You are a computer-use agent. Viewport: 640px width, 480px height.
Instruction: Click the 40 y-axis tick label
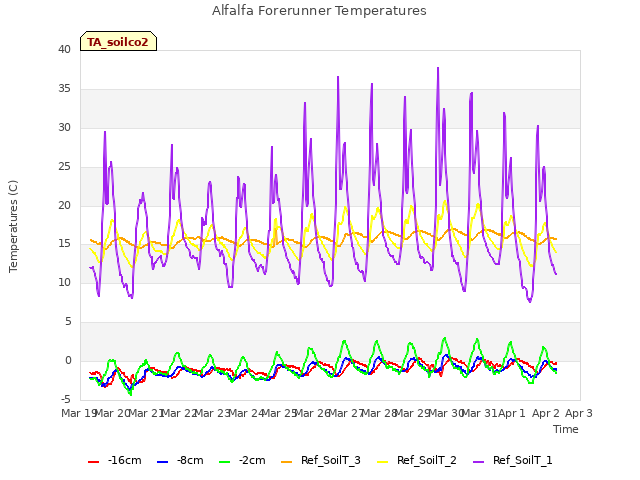64,49
